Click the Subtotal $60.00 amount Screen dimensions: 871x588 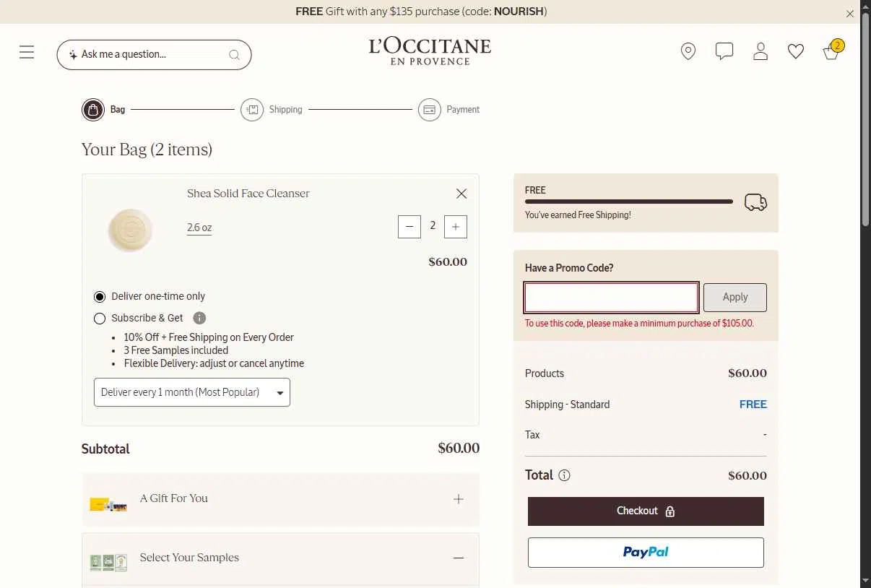coord(459,449)
